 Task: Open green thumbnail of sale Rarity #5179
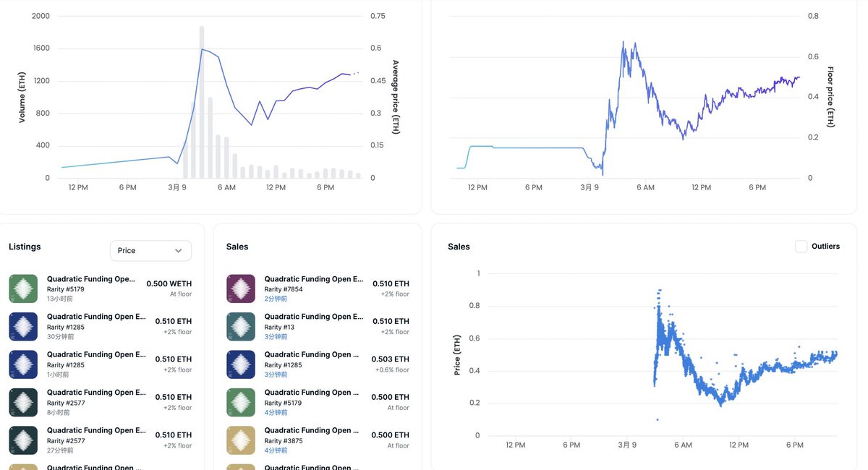241,402
